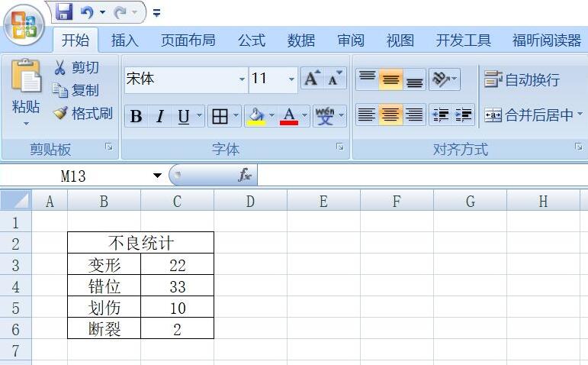The width and height of the screenshot is (588, 365).
Task: Select the 不良统计 merged cell
Action: [x=140, y=243]
